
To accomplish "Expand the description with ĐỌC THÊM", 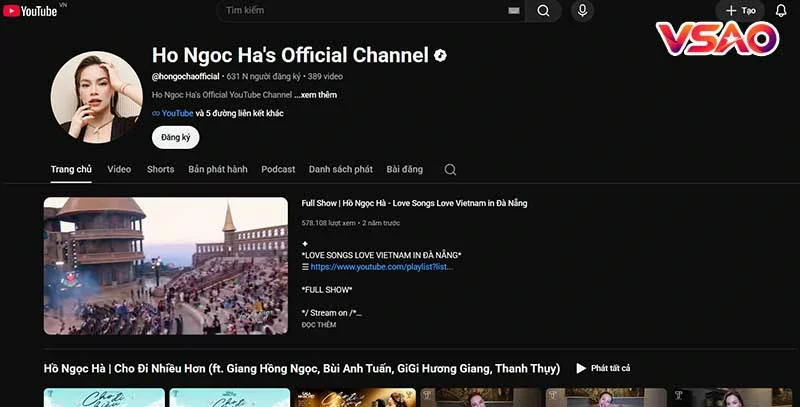I will tap(319, 325).
